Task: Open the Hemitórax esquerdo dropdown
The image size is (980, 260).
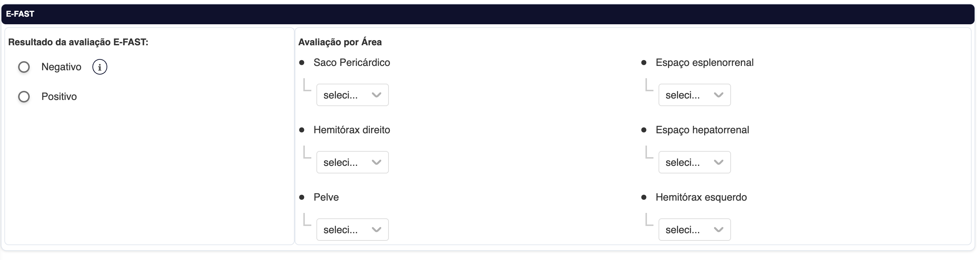Action: coord(694,230)
